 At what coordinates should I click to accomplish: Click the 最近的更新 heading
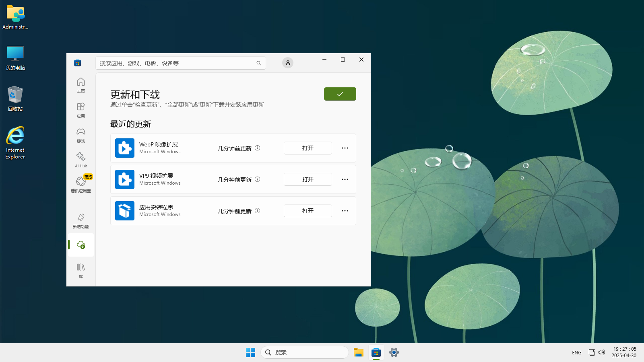(x=131, y=124)
